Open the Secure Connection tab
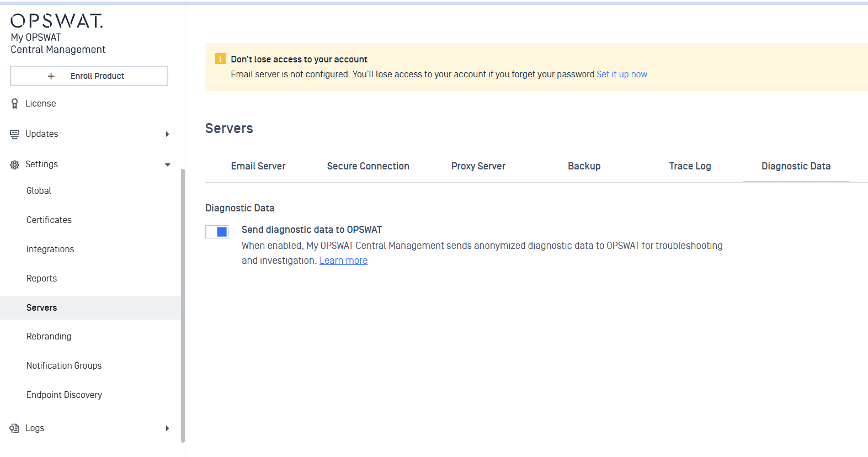 point(368,166)
